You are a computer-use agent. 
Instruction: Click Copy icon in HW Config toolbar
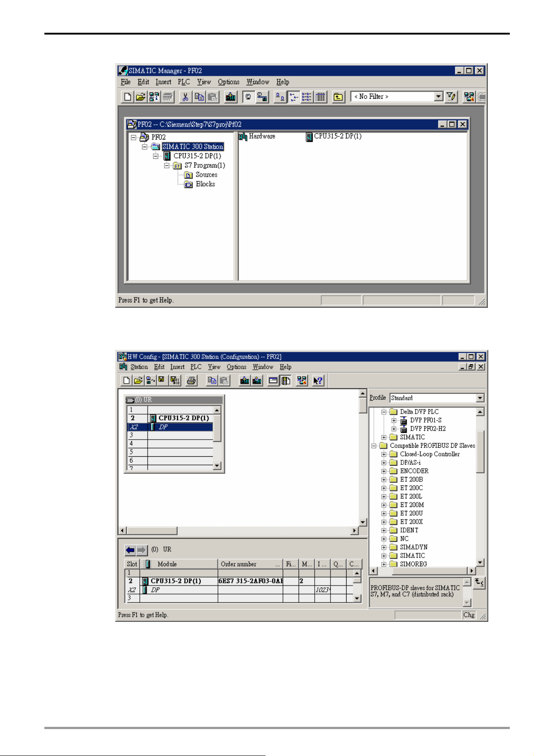[x=212, y=381]
